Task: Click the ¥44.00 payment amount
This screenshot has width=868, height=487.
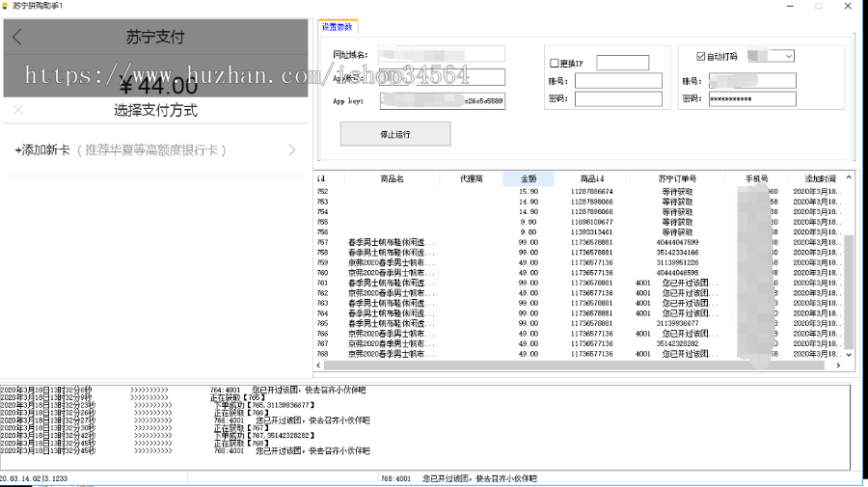Action: click(x=158, y=86)
